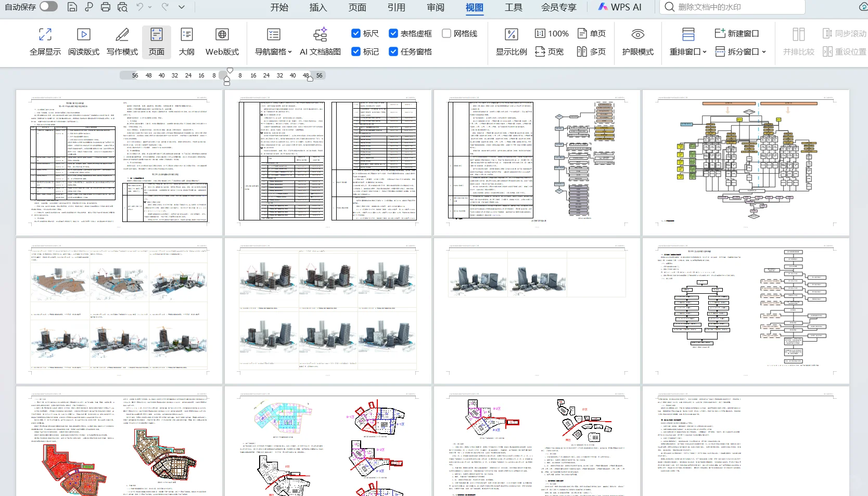This screenshot has height=496, width=868.
Task: Click the search magnifier icon
Action: pos(670,7)
